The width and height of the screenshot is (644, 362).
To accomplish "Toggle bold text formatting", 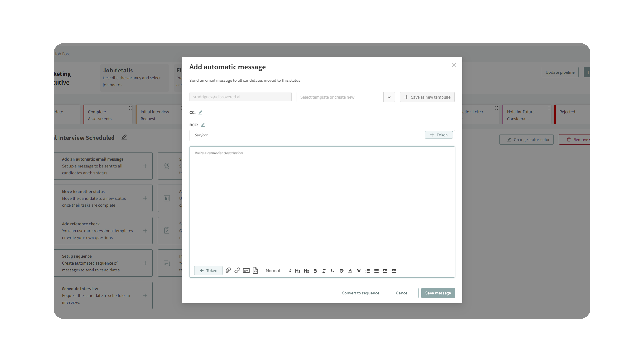I will click(315, 271).
